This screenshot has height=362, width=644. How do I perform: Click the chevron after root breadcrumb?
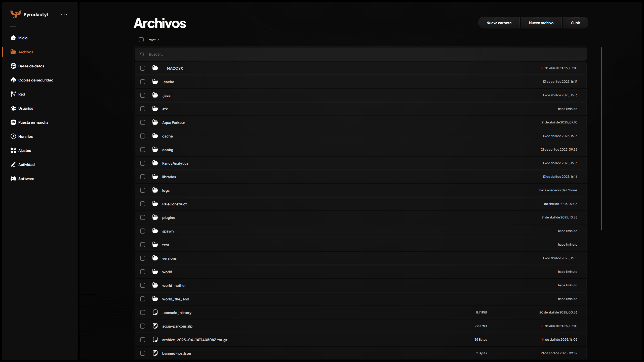pyautogui.click(x=158, y=40)
